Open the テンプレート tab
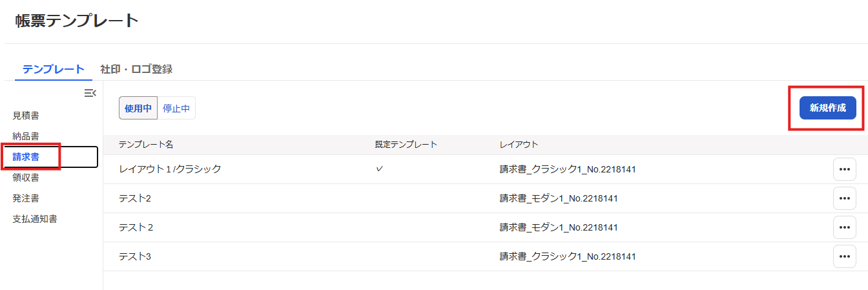 (x=54, y=69)
